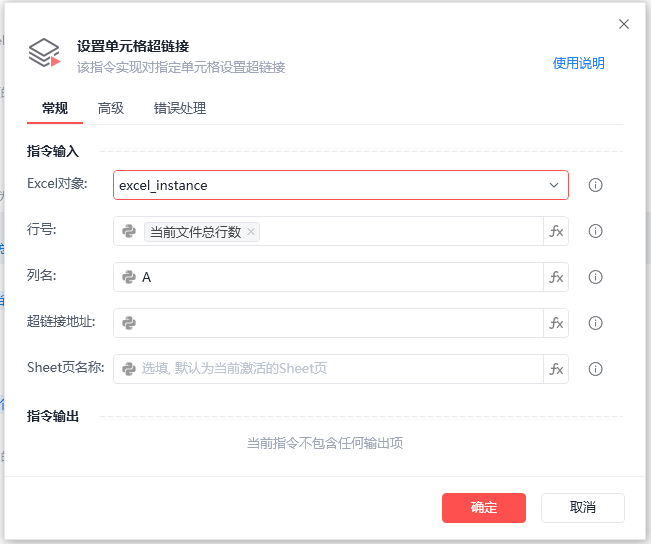Click info icon beside Sheet页名称 row
This screenshot has height=544, width=651.
click(595, 369)
